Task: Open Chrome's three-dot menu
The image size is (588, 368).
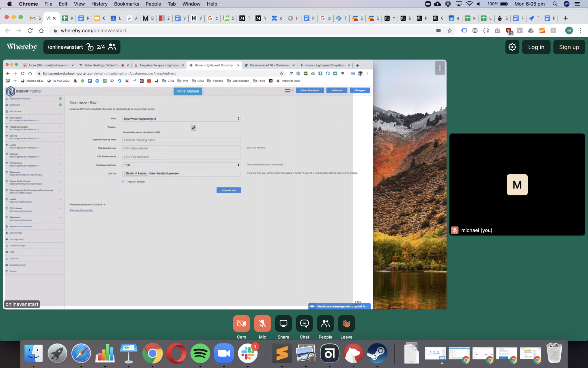Action: (580, 30)
